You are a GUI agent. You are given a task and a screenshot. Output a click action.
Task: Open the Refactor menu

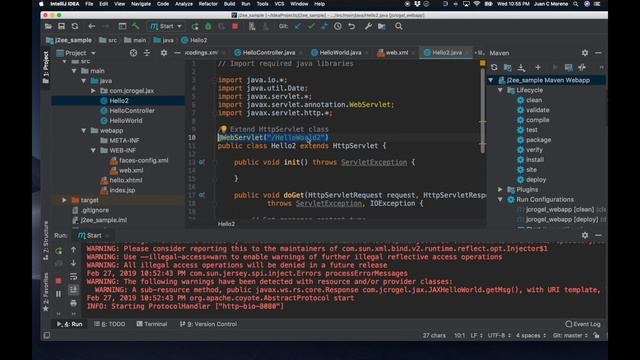coord(208,4)
